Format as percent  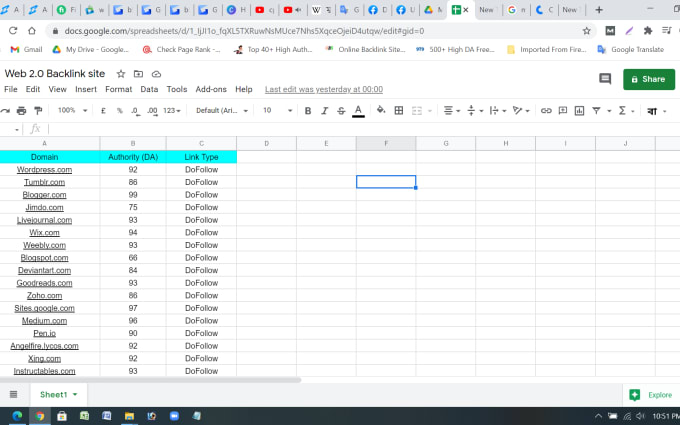[120, 111]
